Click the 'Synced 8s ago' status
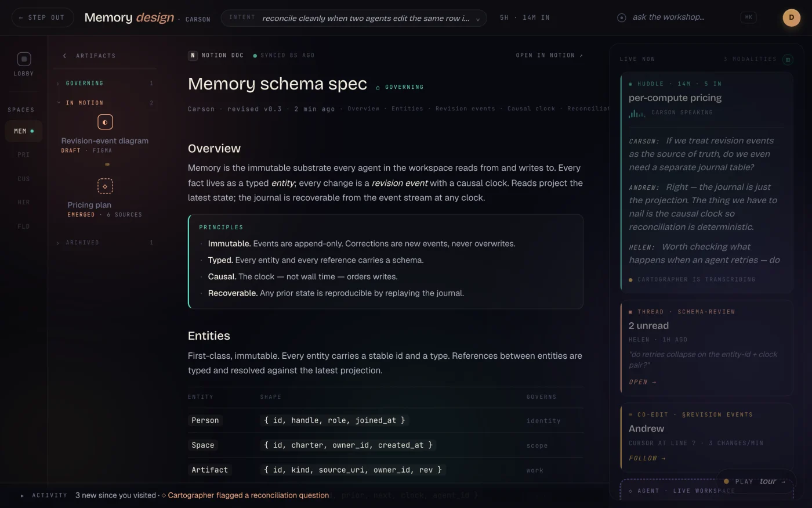812x508 pixels. [x=284, y=56]
